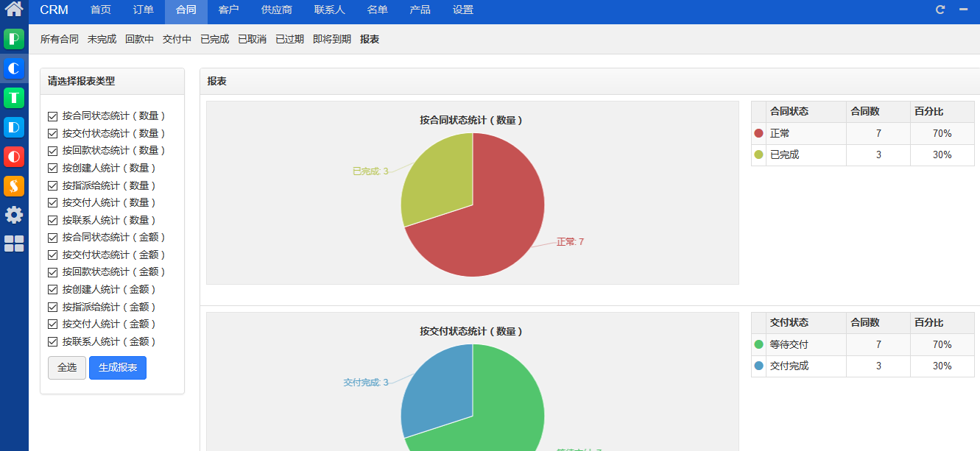Open the green P app icon
Screen dimensions: 980x451
pyautogui.click(x=14, y=39)
